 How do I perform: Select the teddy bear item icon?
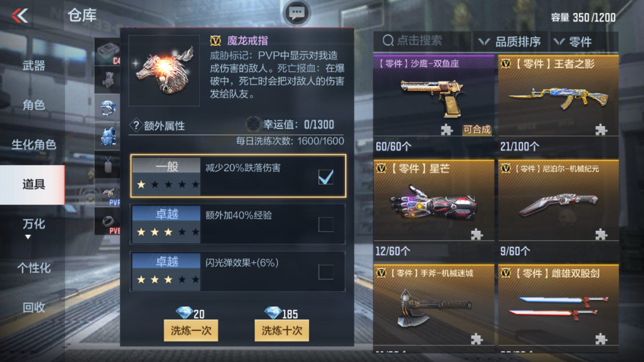[x=107, y=79]
